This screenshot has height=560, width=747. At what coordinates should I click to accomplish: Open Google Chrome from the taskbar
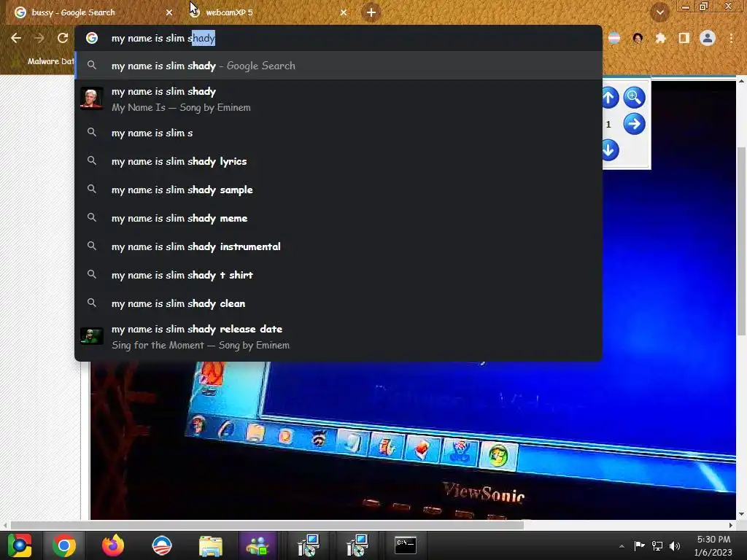[x=64, y=545]
